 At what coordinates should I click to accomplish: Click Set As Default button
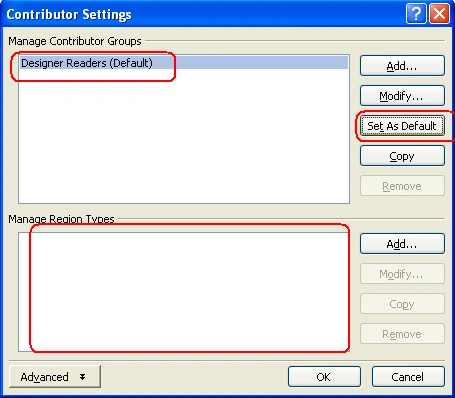click(x=402, y=126)
